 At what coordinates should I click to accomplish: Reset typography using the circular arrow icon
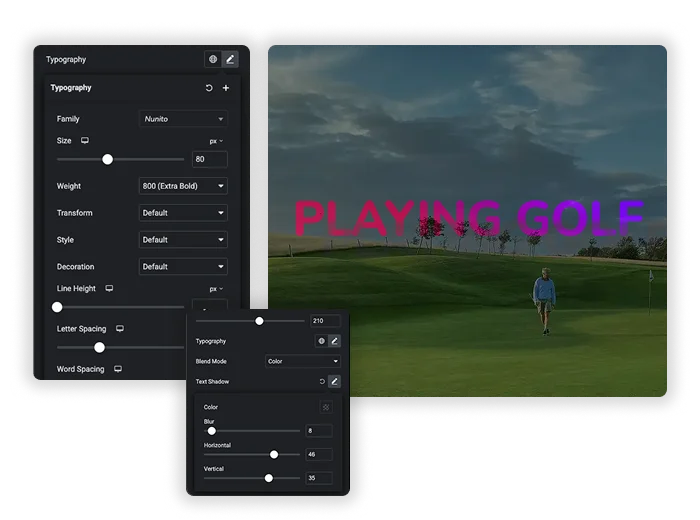click(x=209, y=88)
